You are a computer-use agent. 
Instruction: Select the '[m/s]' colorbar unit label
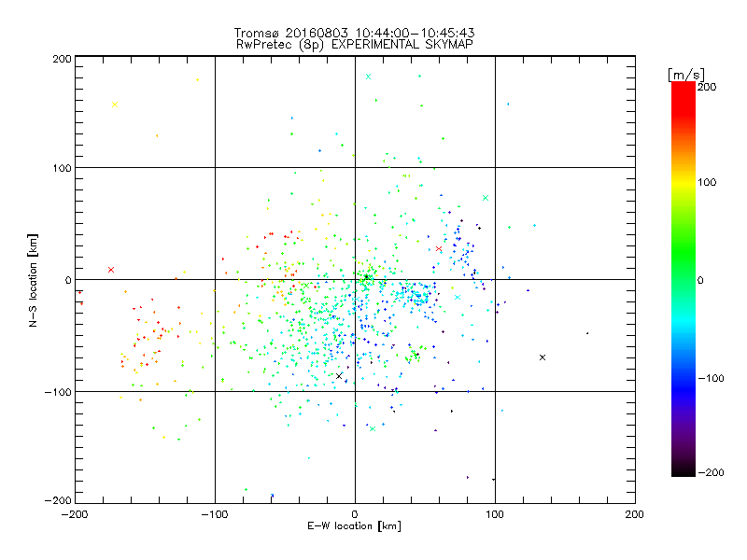click(686, 75)
